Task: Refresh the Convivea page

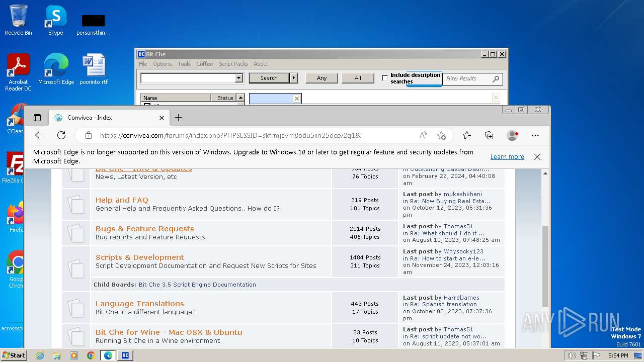Action: pyautogui.click(x=61, y=135)
